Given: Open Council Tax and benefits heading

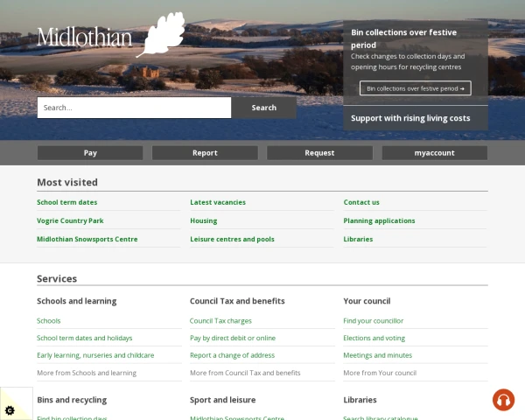Looking at the screenshot, I should coord(237,301).
